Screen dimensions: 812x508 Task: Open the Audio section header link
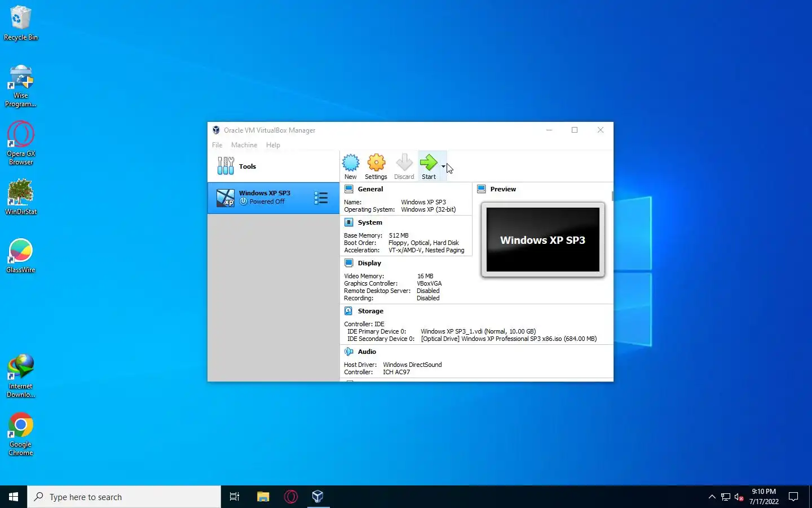coord(367,352)
